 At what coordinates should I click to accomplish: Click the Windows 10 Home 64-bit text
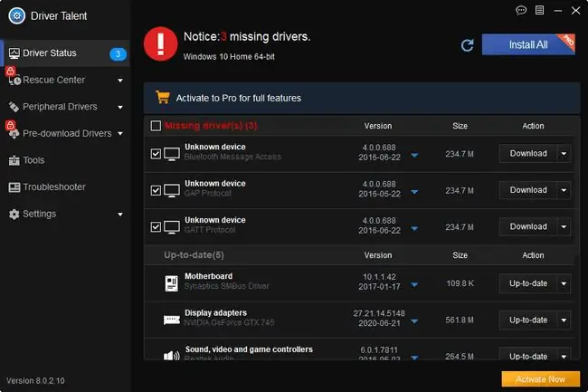click(x=229, y=57)
